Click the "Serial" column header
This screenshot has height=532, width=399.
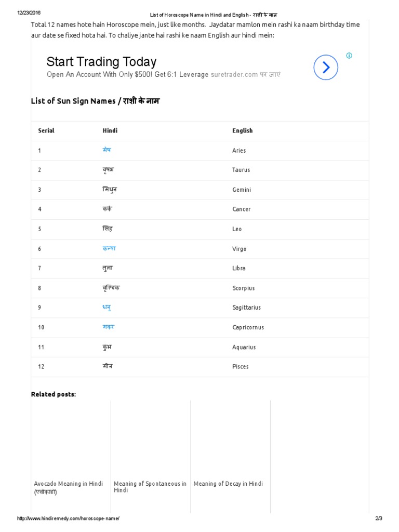click(46, 131)
